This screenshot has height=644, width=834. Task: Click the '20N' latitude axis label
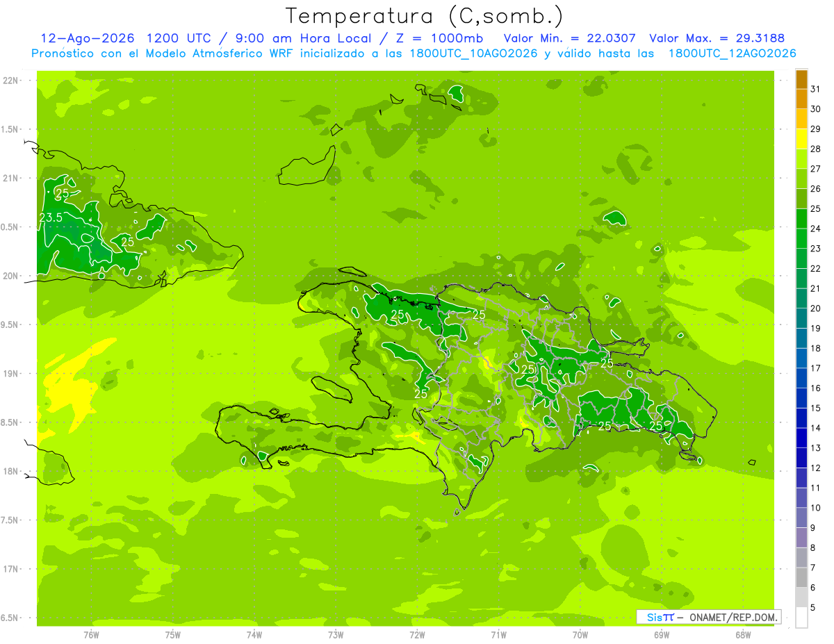point(10,276)
